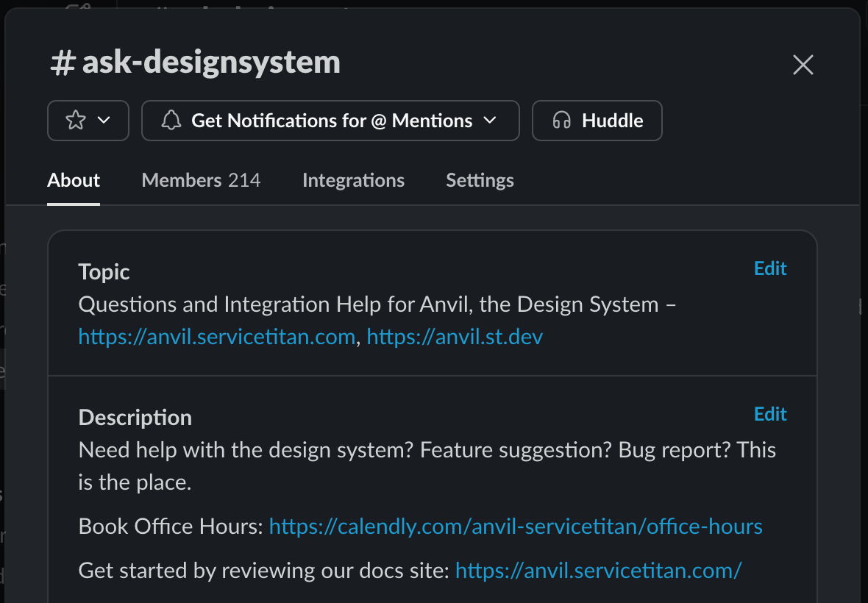The width and height of the screenshot is (868, 603).
Task: Click the bell notifications icon
Action: pos(173,120)
